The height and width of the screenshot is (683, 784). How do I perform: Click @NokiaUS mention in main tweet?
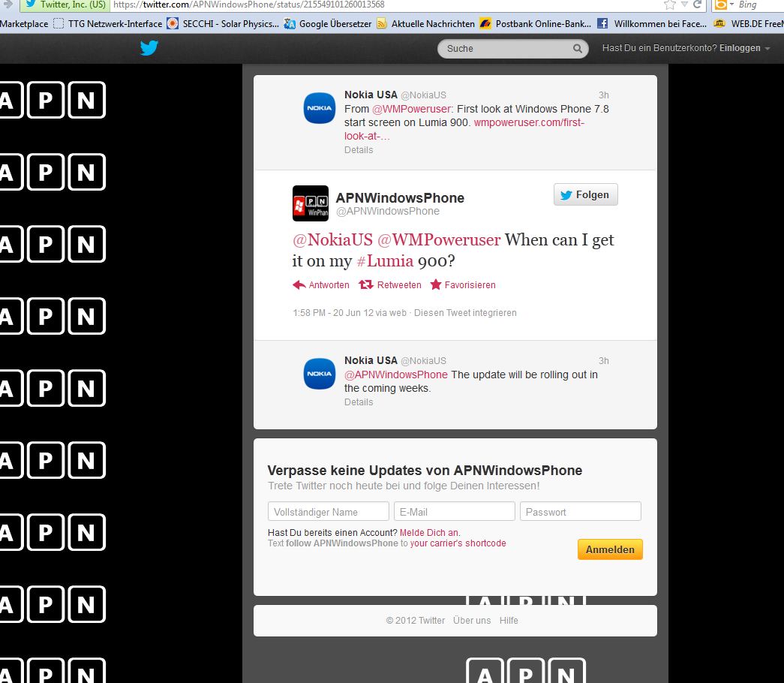click(x=332, y=239)
